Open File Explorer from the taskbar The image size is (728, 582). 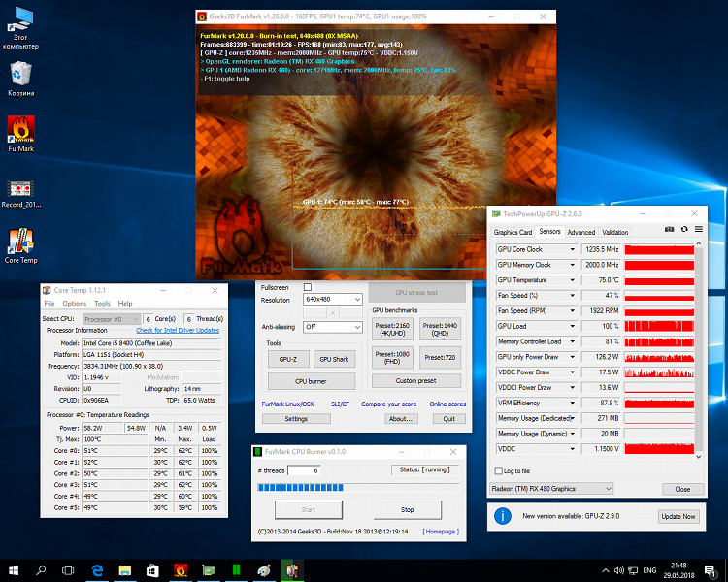125,570
